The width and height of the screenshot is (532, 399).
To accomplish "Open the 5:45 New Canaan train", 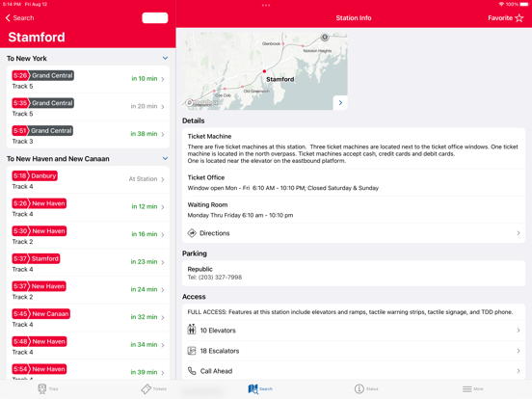I will click(x=88, y=318).
